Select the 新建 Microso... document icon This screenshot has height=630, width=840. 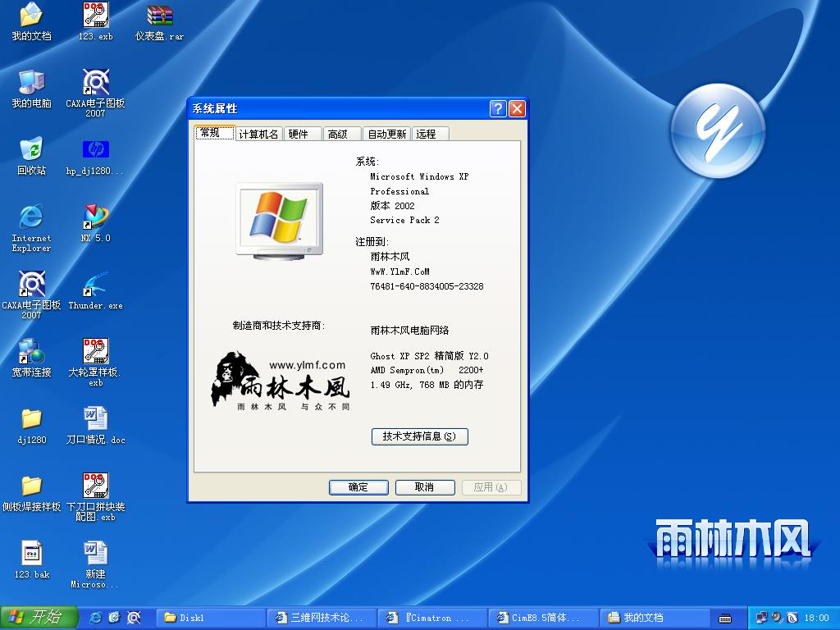point(95,564)
